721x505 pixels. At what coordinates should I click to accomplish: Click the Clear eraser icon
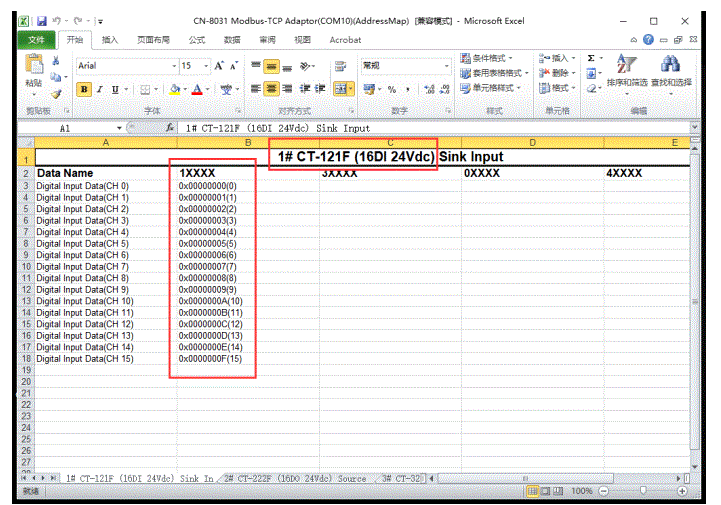[591, 88]
